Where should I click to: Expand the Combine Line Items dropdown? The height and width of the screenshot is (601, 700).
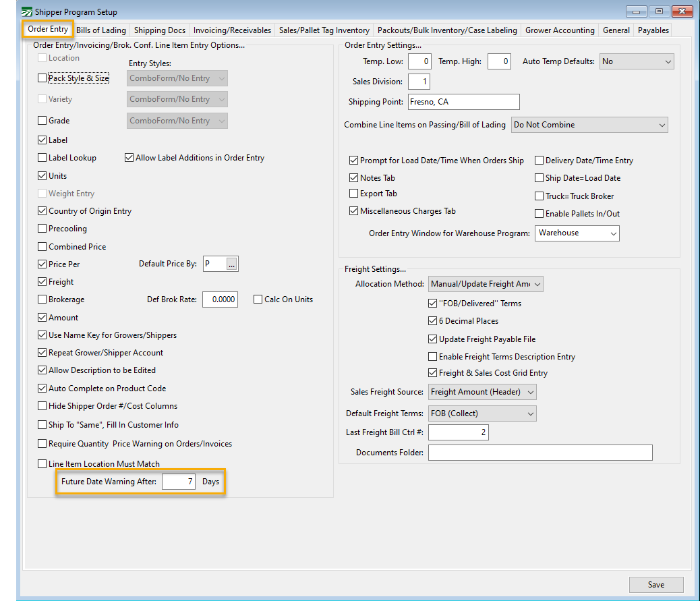click(589, 125)
